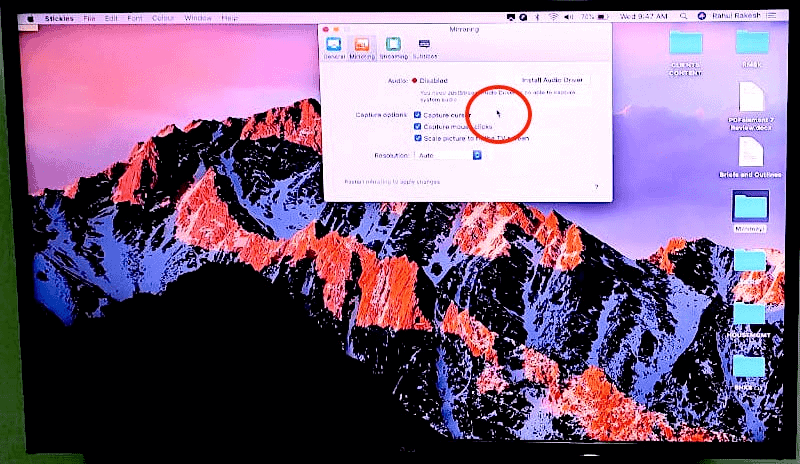Select Briefs and Outlines document
800x464 pixels.
(750, 157)
